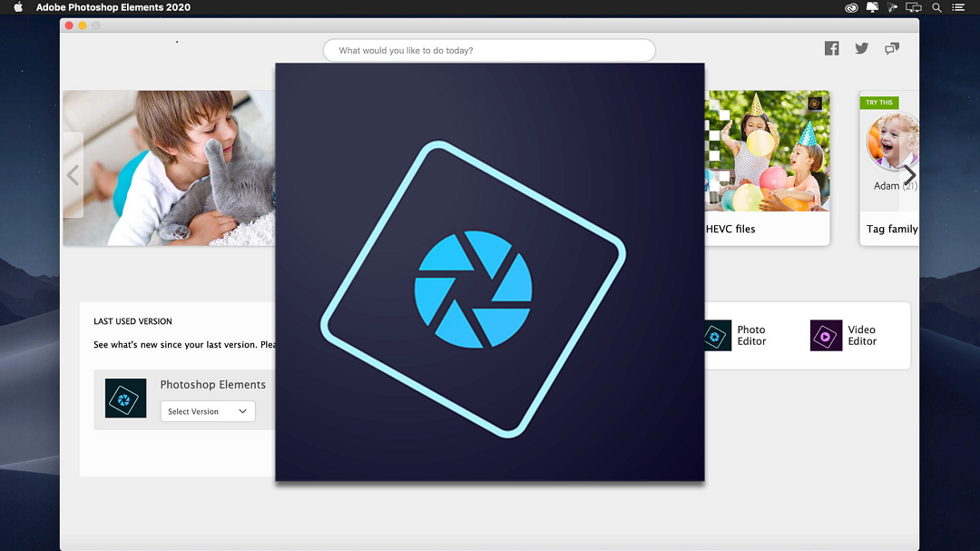The height and width of the screenshot is (551, 980).
Task: Click the Twitter bird icon
Action: [861, 48]
